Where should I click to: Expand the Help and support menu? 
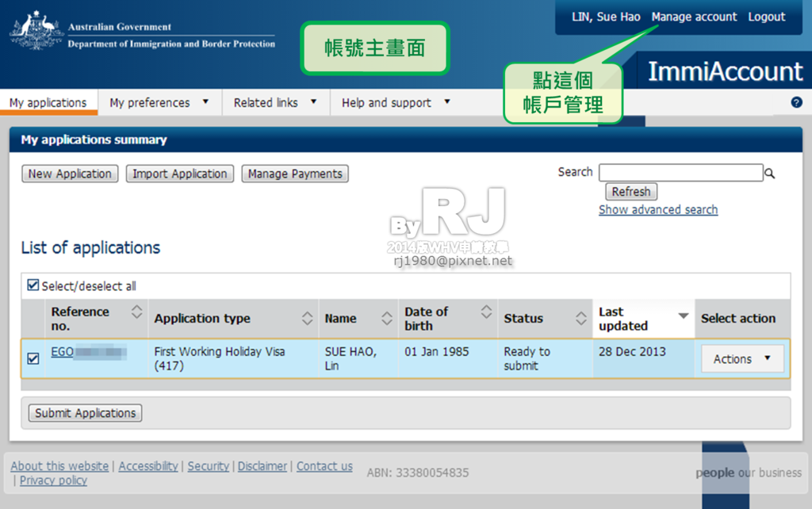click(396, 102)
